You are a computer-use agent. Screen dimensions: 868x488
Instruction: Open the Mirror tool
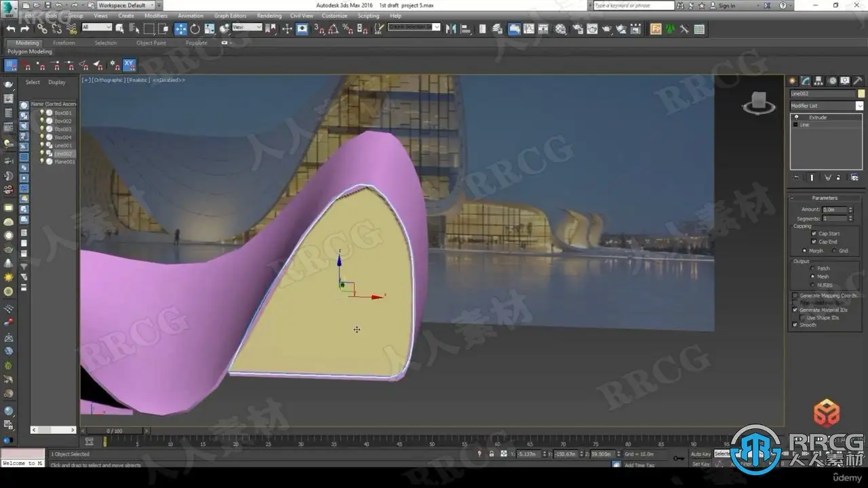(x=450, y=28)
